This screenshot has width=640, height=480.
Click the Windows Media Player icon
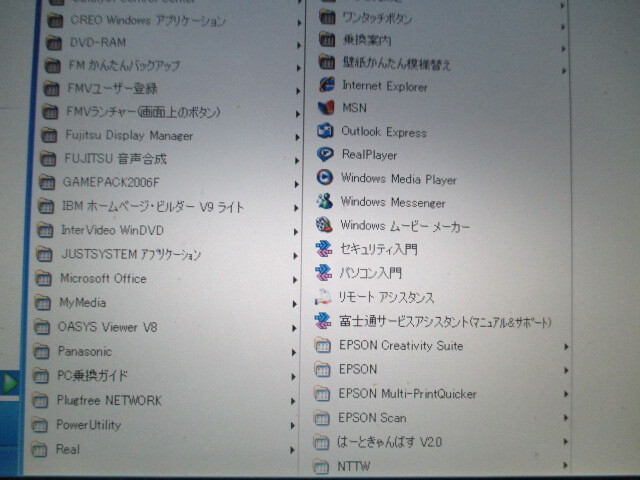[325, 178]
